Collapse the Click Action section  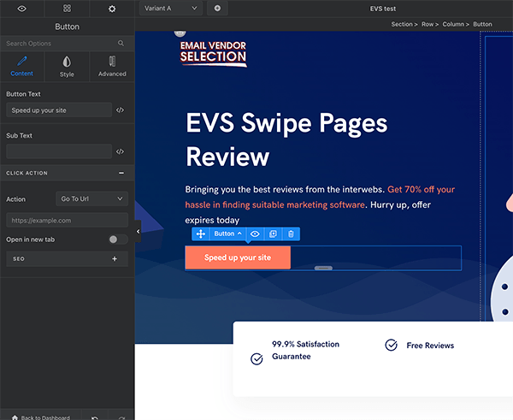(121, 173)
